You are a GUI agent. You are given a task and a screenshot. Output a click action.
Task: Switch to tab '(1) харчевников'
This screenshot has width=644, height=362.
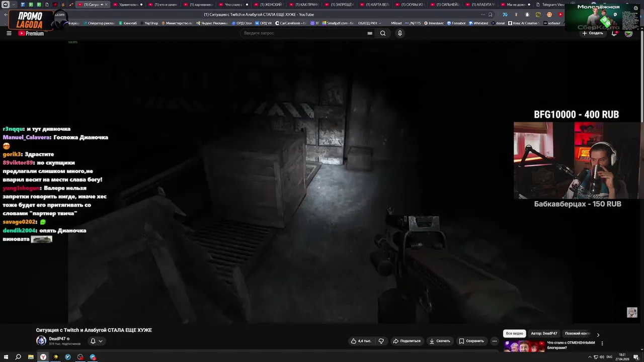(198, 5)
